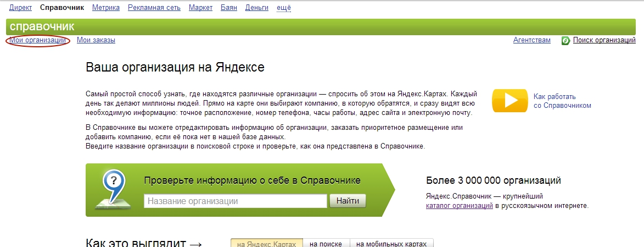Viewport: 644px width, 247px height.
Task: Focus the Название организации search field
Action: pos(236,201)
